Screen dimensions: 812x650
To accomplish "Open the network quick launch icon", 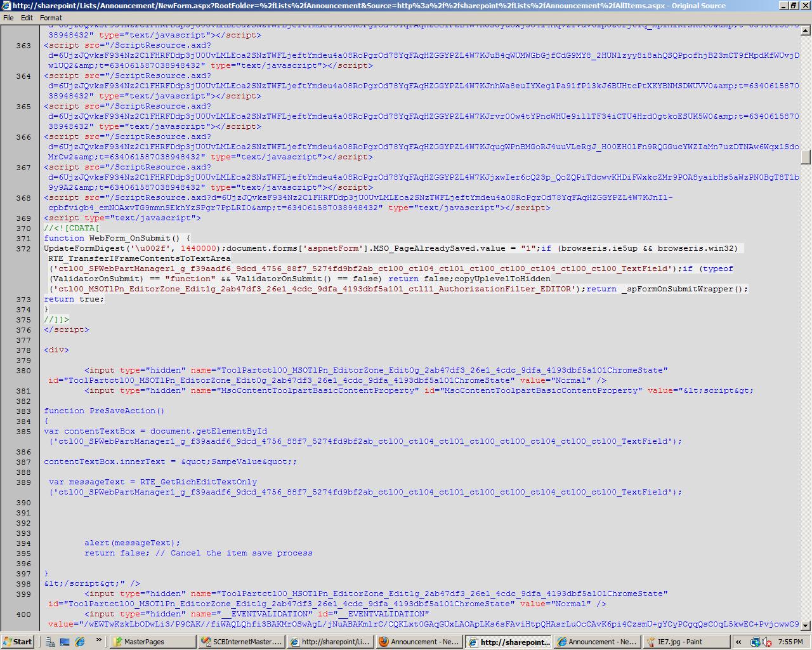I will coord(51,642).
